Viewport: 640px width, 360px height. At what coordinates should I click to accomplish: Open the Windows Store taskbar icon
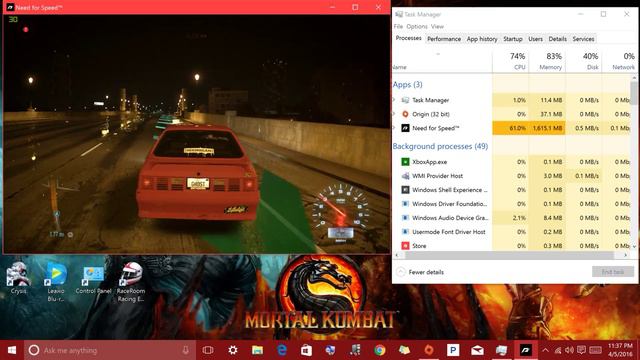(x=306, y=350)
